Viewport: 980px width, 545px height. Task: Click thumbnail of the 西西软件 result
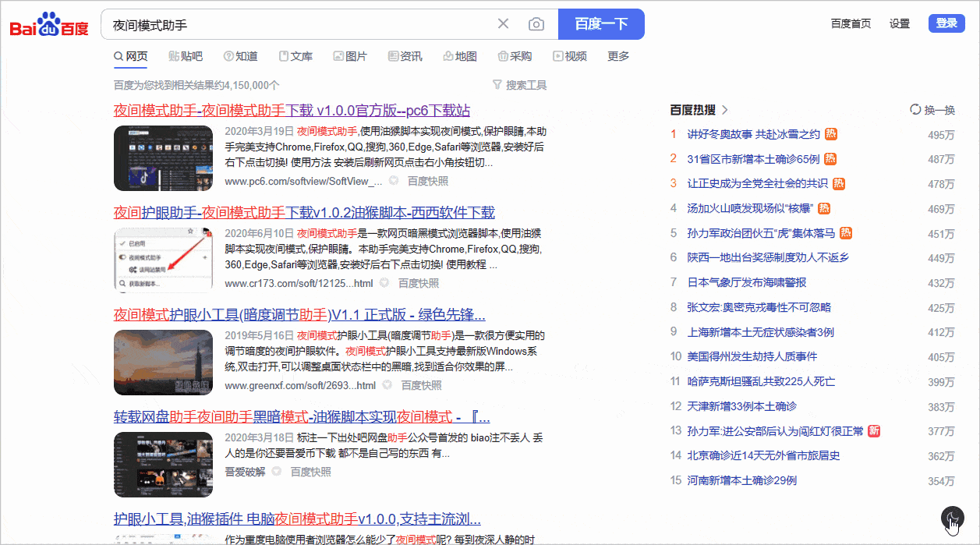[163, 260]
